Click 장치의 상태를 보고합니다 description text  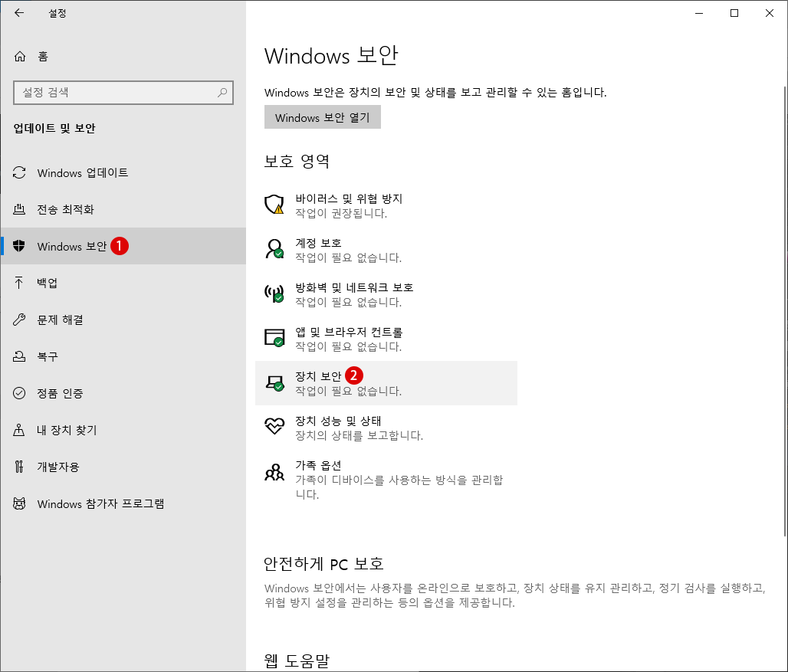click(x=359, y=435)
